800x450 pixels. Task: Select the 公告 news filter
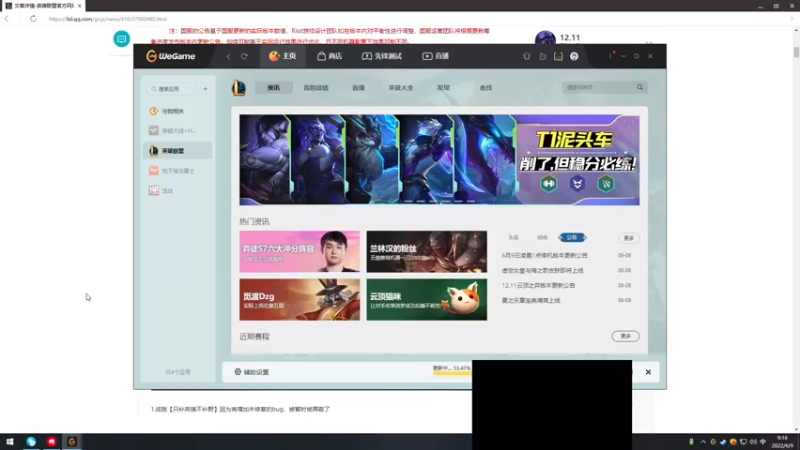tap(572, 238)
